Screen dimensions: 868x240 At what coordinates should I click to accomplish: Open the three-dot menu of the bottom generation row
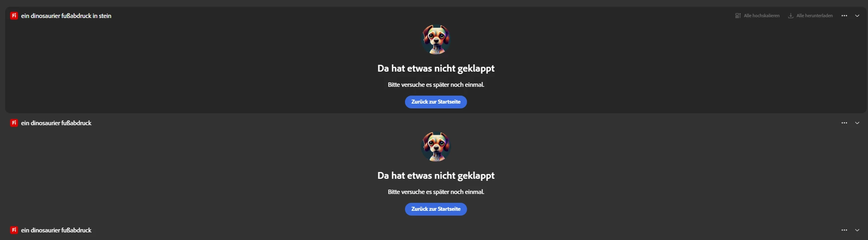(x=844, y=230)
